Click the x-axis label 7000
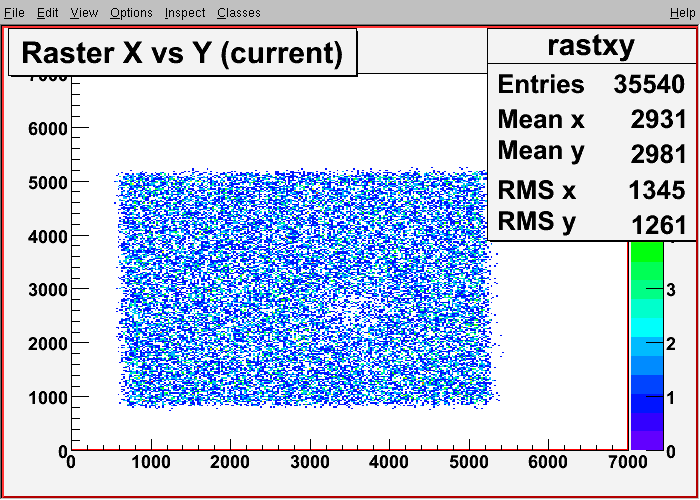 [x=627, y=462]
